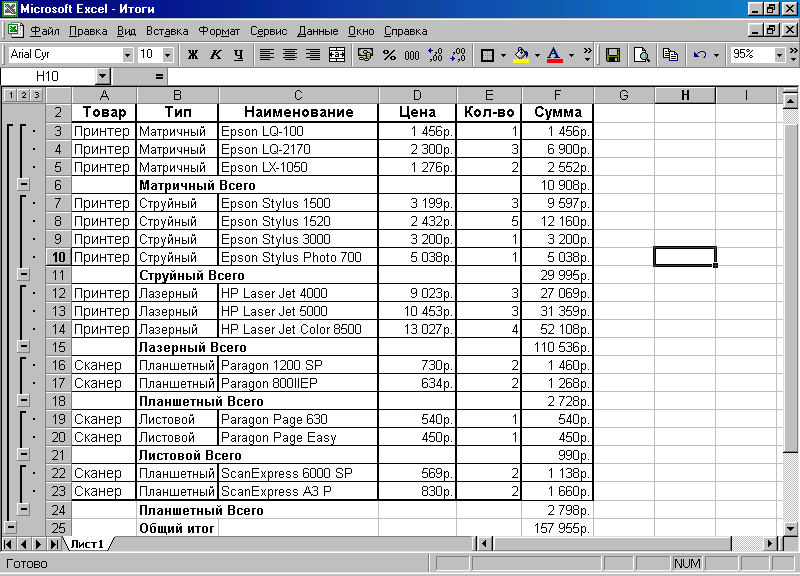
Task: Copy selection to clipboard
Action: coord(670,55)
